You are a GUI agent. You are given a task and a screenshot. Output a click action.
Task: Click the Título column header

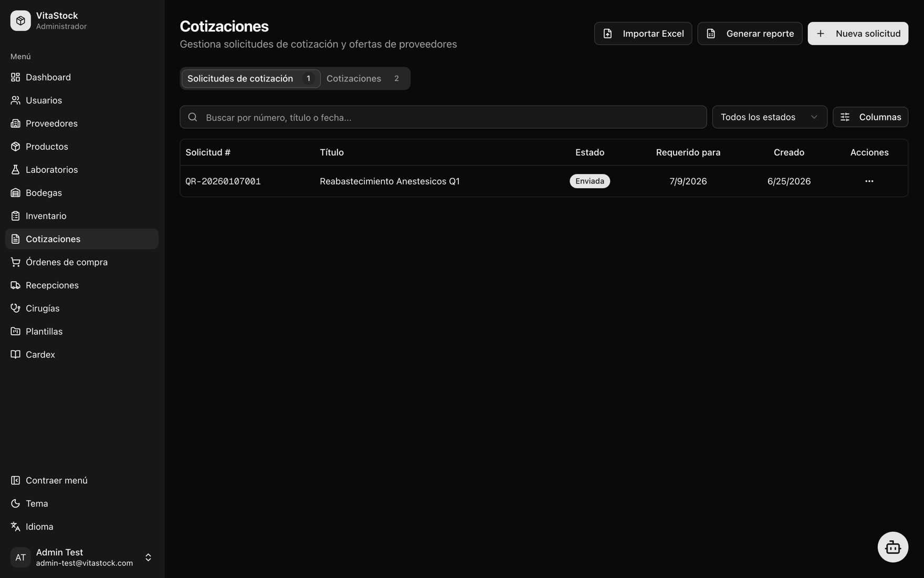tap(332, 152)
